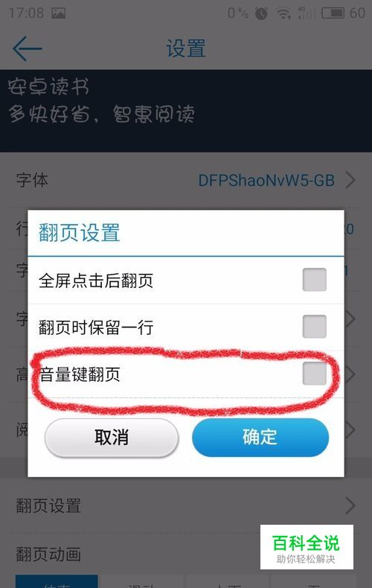Confirm with the 确定 button
This screenshot has height=588, width=372.
click(x=260, y=438)
